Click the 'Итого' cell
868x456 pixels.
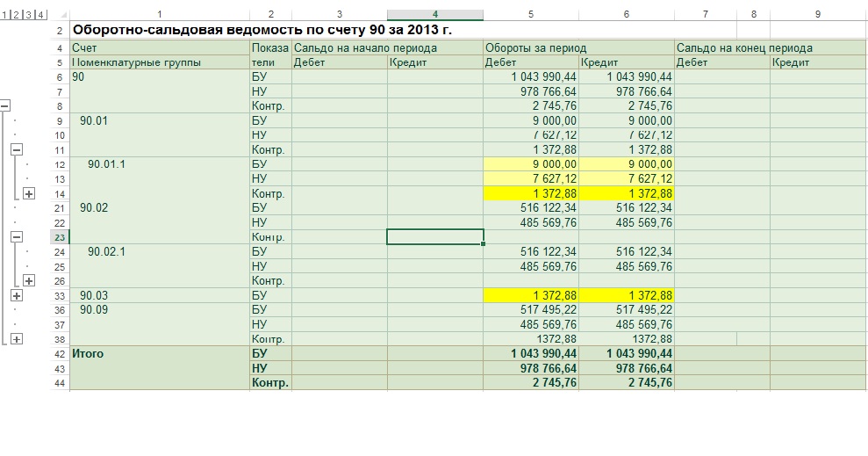(x=159, y=354)
